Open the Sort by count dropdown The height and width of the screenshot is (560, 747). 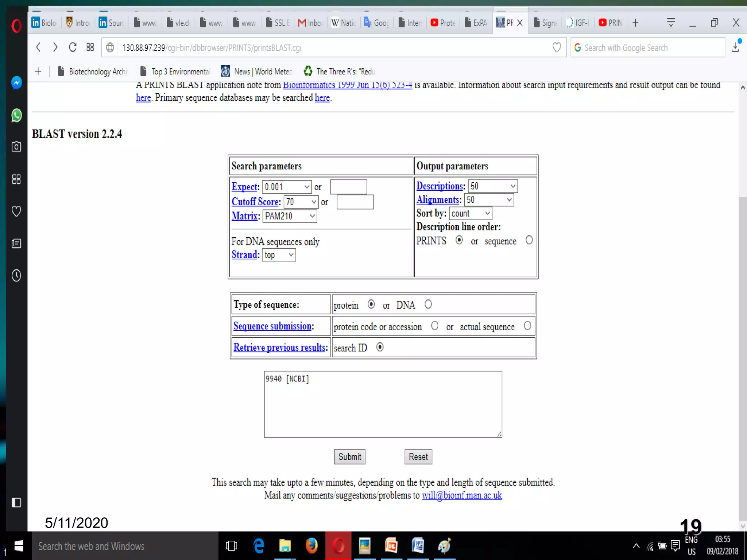(470, 213)
